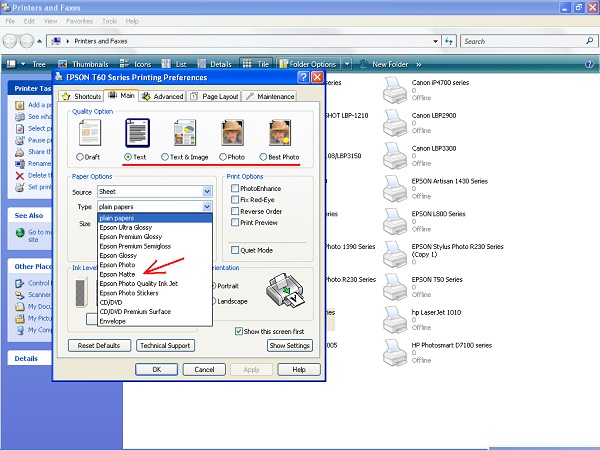Image resolution: width=600 pixels, height=450 pixels.
Task: Click the Text quality page icon
Action: 137,133
